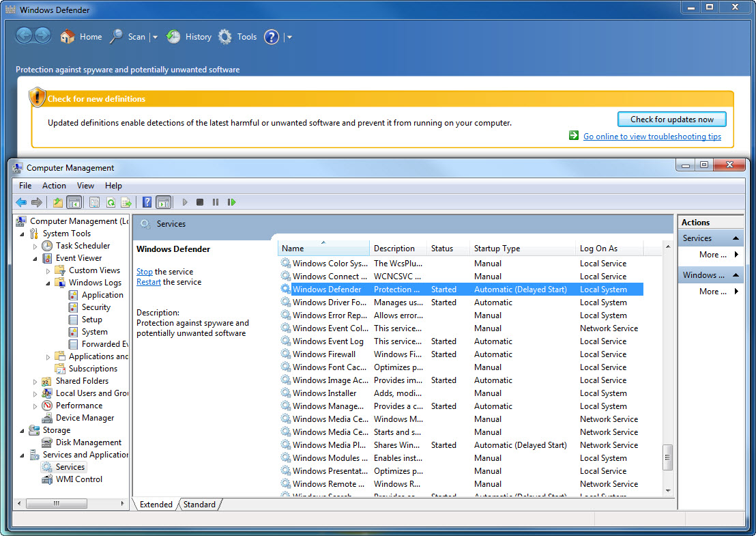Sort services by Log On As column
Screen dimensions: 756x536
point(609,249)
